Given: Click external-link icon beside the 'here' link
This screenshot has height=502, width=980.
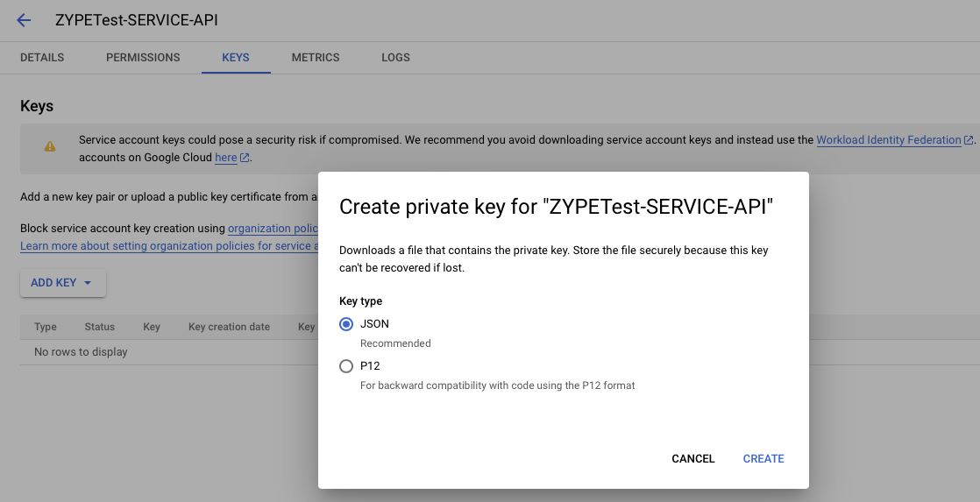Looking at the screenshot, I should (245, 158).
